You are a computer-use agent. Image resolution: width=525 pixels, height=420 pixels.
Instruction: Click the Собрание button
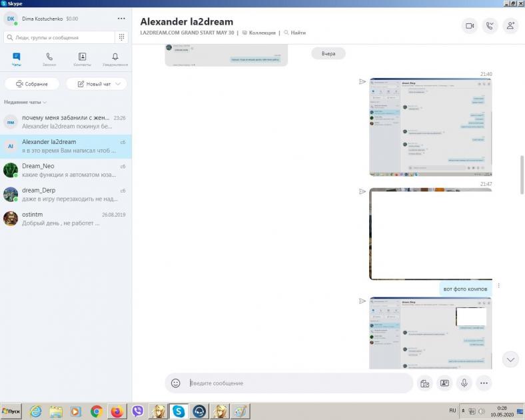pos(32,84)
